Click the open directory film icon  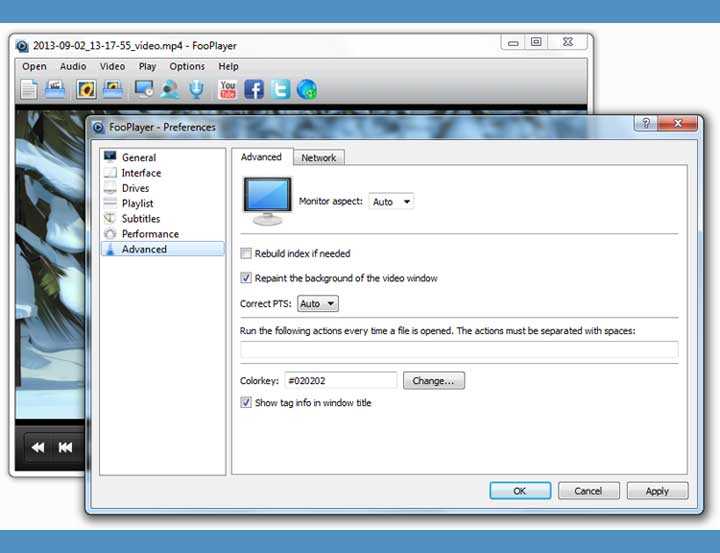(55, 89)
